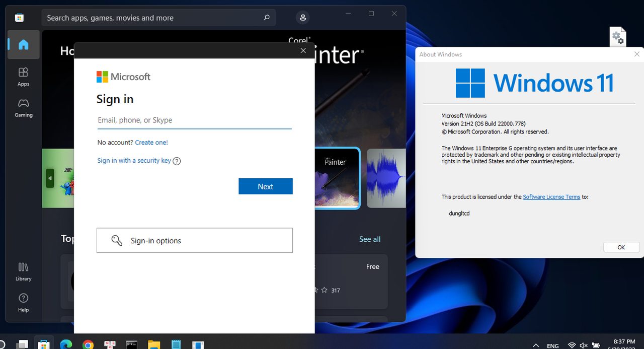The height and width of the screenshot is (349, 644).
Task: Open Library in Store sidebar
Action: (23, 271)
